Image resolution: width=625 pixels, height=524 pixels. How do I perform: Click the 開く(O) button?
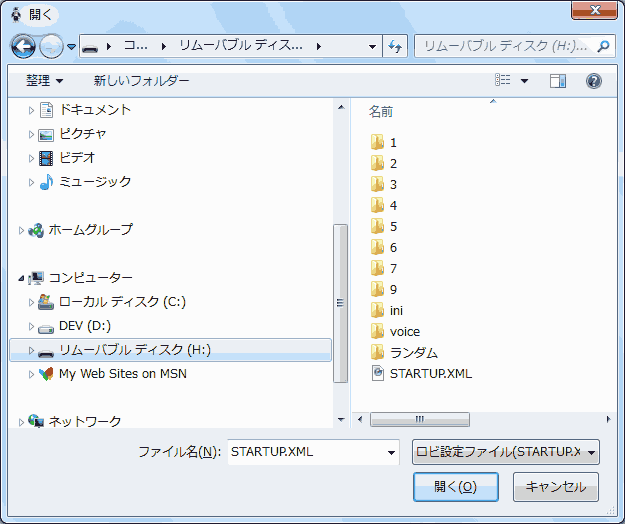point(456,487)
